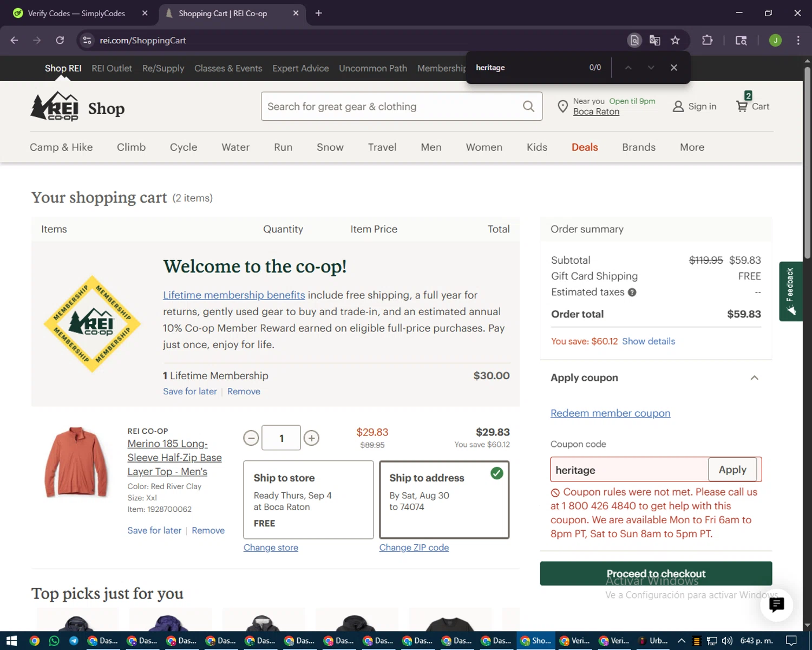Open Classes & Events link
This screenshot has width=812, height=650.
click(x=228, y=68)
